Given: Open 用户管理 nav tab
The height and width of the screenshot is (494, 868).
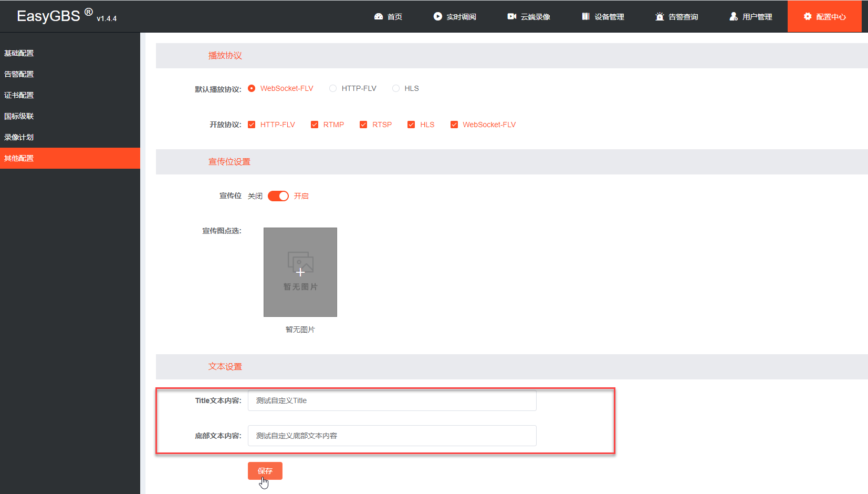Looking at the screenshot, I should pyautogui.click(x=751, y=17).
